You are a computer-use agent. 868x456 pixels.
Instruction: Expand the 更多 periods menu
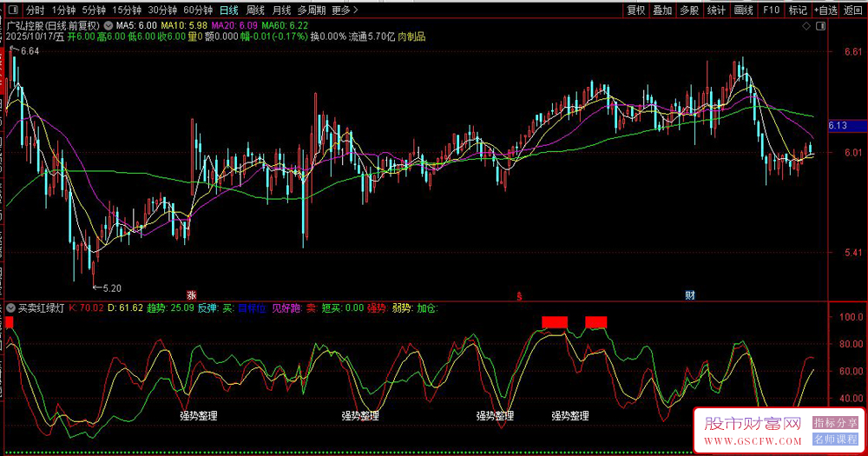click(x=345, y=10)
